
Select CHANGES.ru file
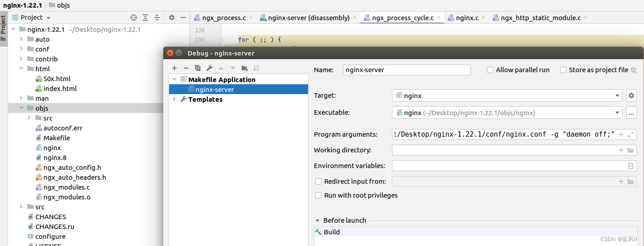click(x=55, y=227)
